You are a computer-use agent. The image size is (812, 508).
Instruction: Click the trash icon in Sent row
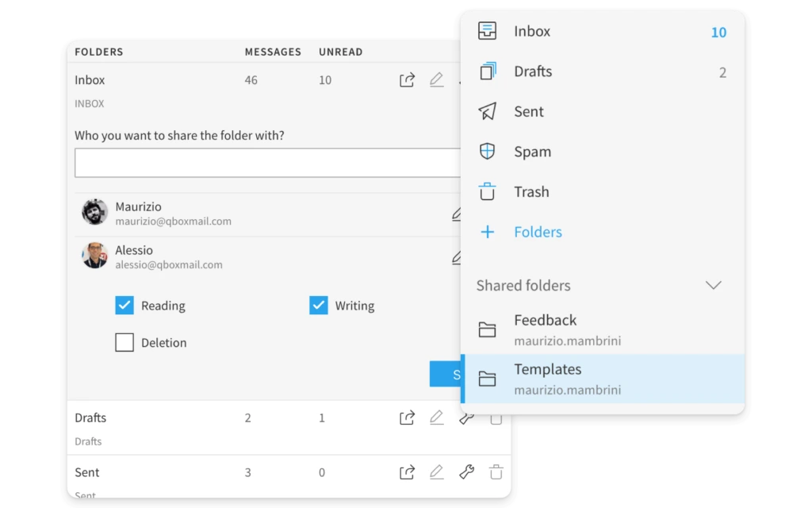pos(496,472)
